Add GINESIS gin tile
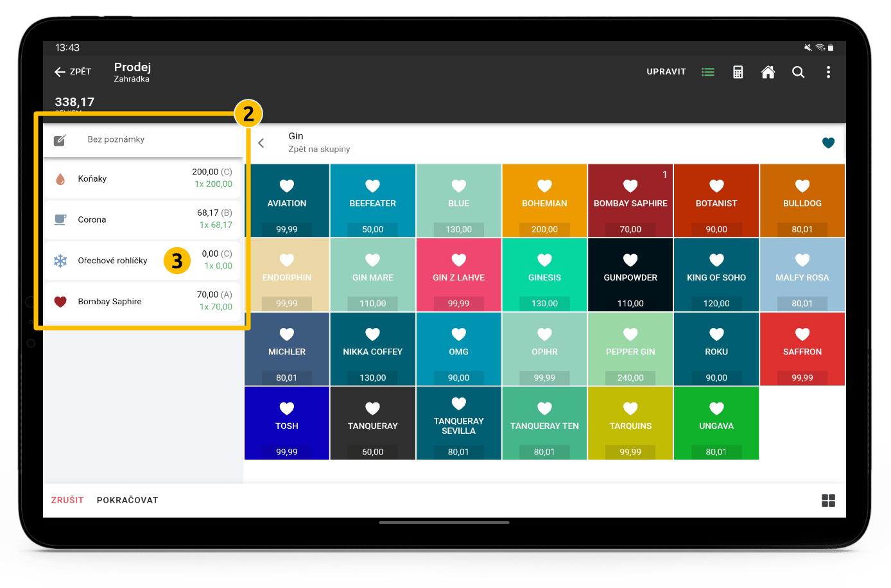Image resolution: width=891 pixels, height=588 pixels. (545, 275)
